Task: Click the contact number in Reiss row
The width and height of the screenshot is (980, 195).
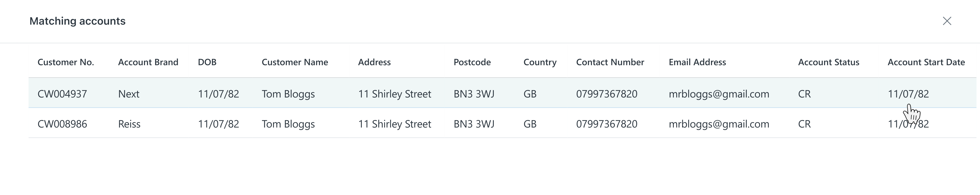Action: (606, 124)
